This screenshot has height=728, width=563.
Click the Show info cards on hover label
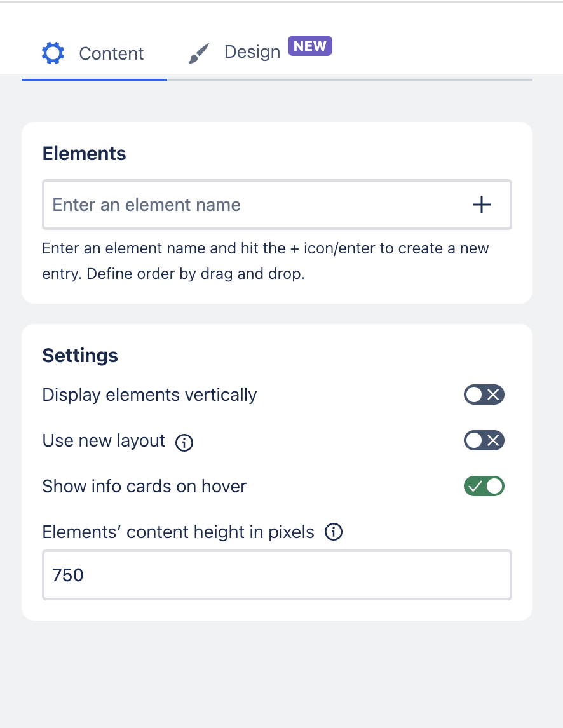click(144, 487)
